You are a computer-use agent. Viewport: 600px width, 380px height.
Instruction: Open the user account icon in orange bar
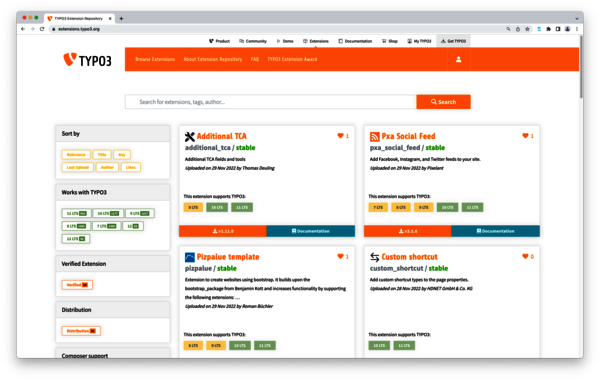pos(458,59)
